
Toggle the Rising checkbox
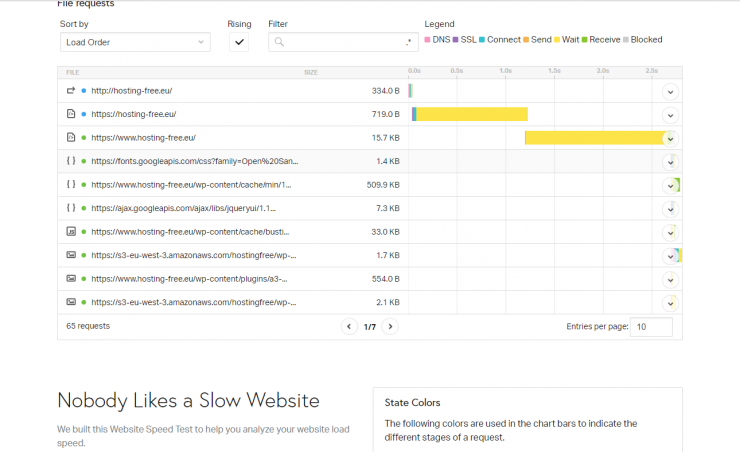point(239,42)
